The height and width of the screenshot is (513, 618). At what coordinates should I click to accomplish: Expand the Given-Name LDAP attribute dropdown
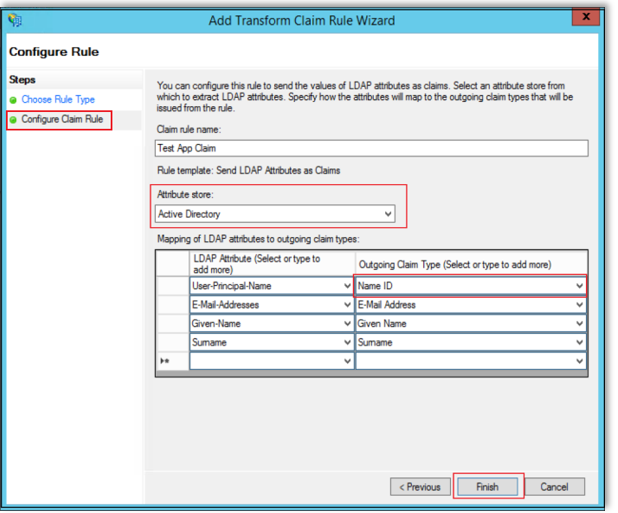tap(347, 324)
